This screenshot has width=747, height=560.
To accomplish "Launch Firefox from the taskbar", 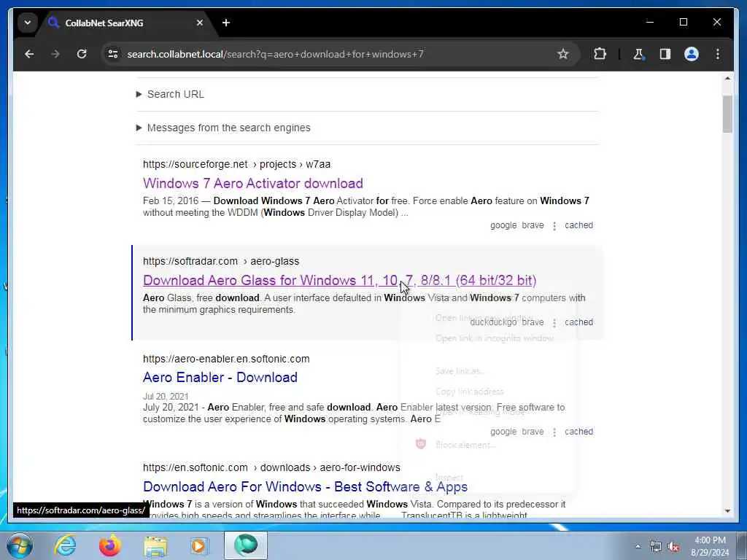I will tap(110, 545).
